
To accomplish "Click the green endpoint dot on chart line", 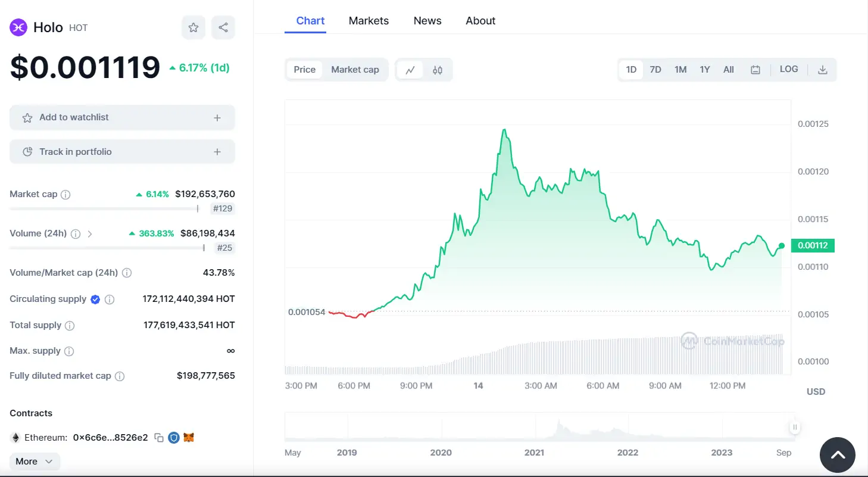I will 782,245.
